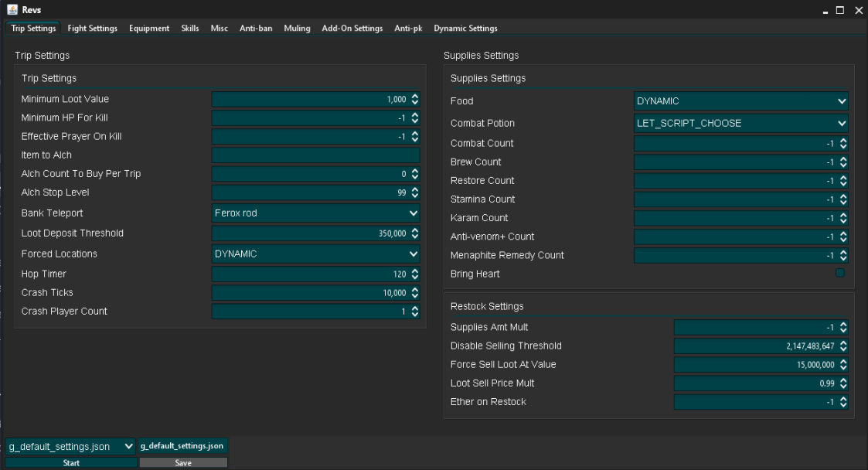Open the Food dropdown

coord(740,100)
